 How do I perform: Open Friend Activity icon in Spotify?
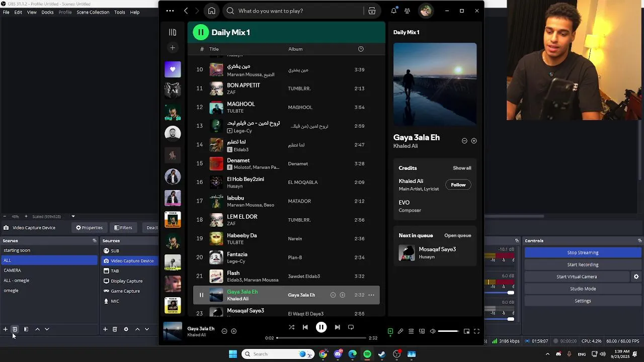[407, 11]
